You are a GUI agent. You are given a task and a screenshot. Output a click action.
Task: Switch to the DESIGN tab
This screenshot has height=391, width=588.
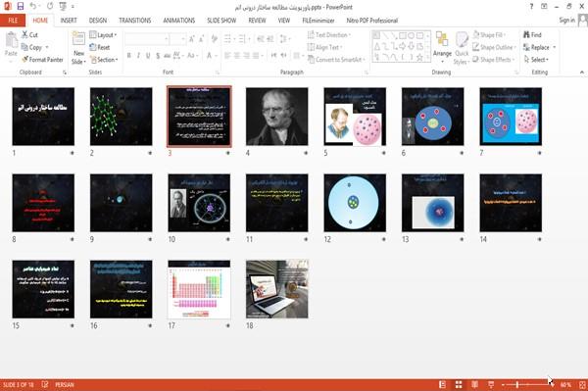98,21
